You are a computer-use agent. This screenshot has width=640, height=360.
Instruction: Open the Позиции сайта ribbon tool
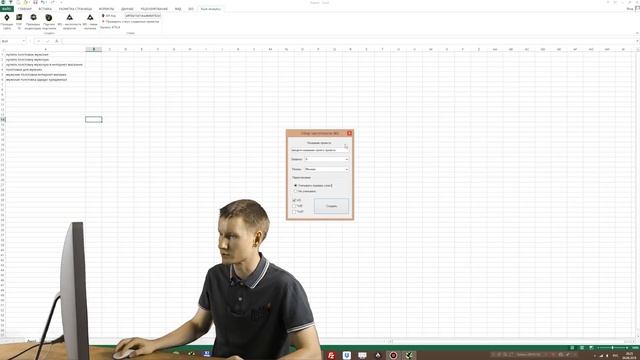(x=7, y=21)
